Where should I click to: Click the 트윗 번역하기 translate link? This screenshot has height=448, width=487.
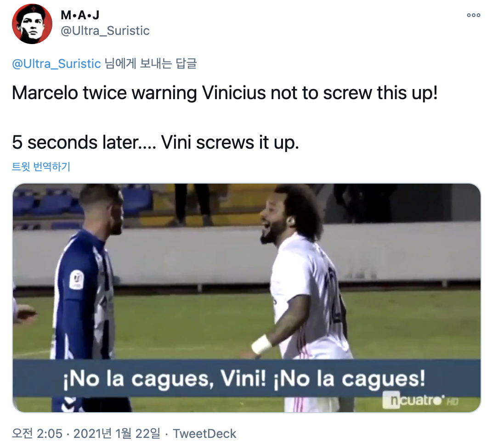coord(41,167)
